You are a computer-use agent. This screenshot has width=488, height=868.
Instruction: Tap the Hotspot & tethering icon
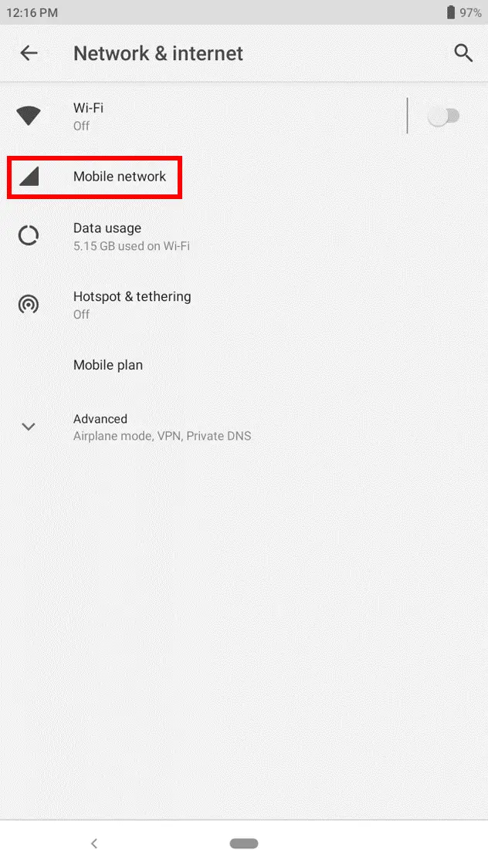tap(29, 305)
